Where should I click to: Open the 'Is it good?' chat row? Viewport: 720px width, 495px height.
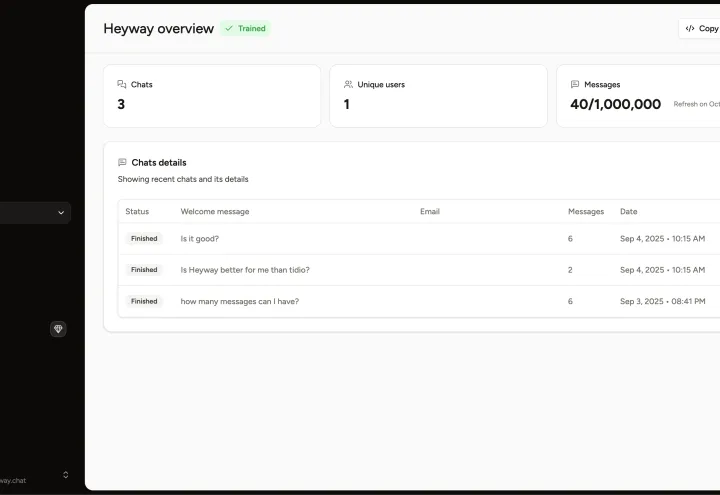419,239
